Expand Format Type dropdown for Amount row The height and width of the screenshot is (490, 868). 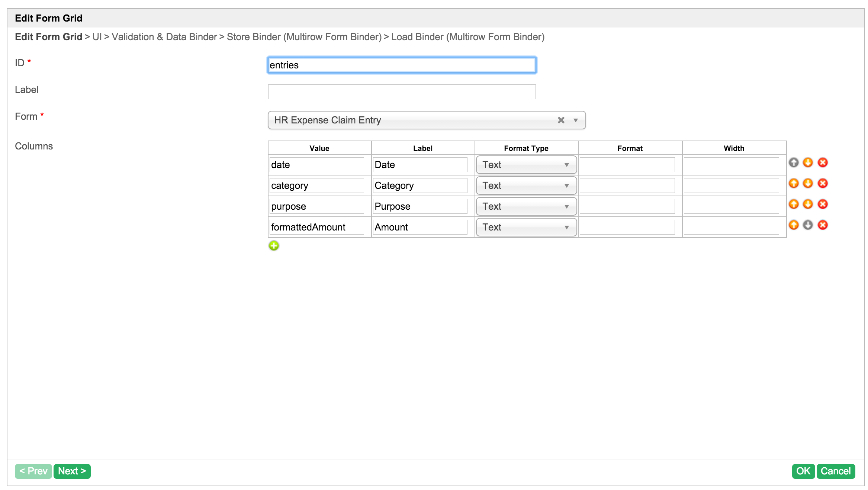click(526, 227)
